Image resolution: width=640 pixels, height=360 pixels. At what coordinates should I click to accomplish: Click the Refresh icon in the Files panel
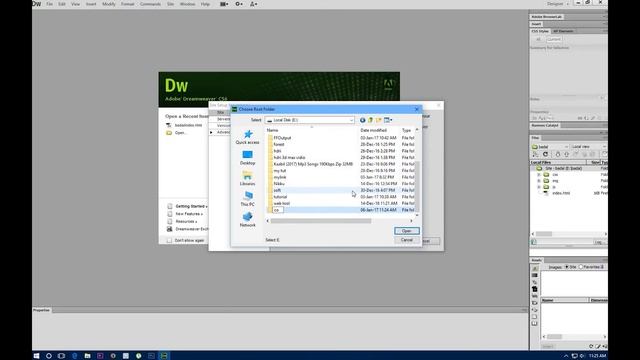[545, 154]
